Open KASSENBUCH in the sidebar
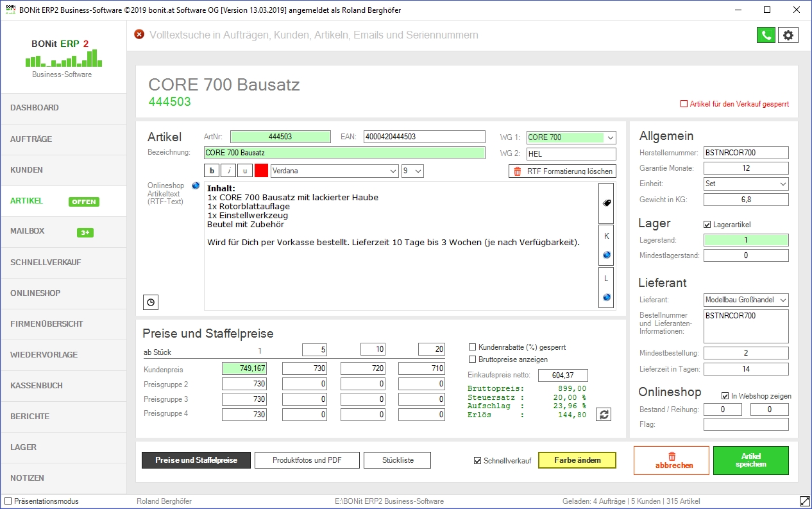The image size is (812, 509). (63, 386)
